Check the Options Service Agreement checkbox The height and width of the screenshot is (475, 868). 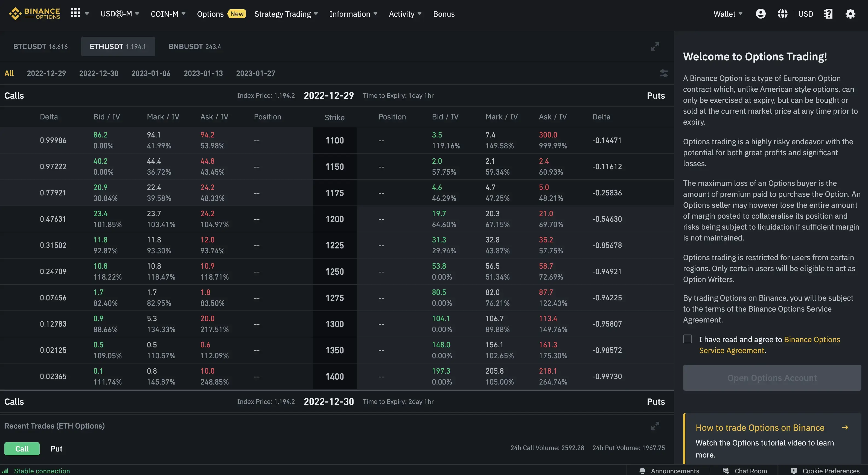point(688,339)
